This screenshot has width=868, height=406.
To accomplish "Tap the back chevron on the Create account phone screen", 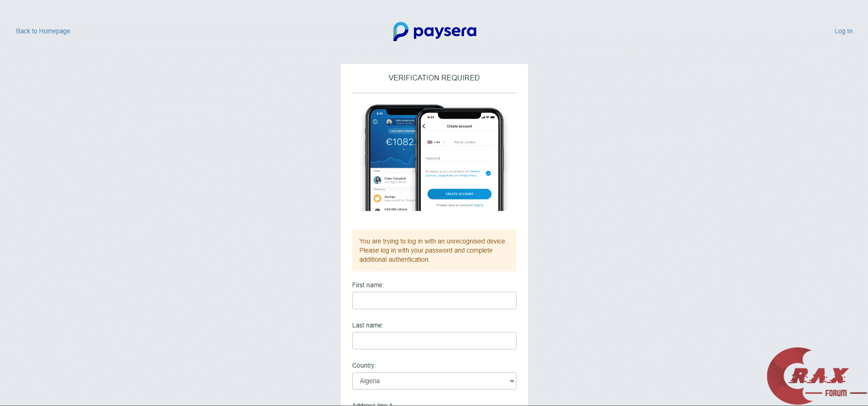I will 424,127.
